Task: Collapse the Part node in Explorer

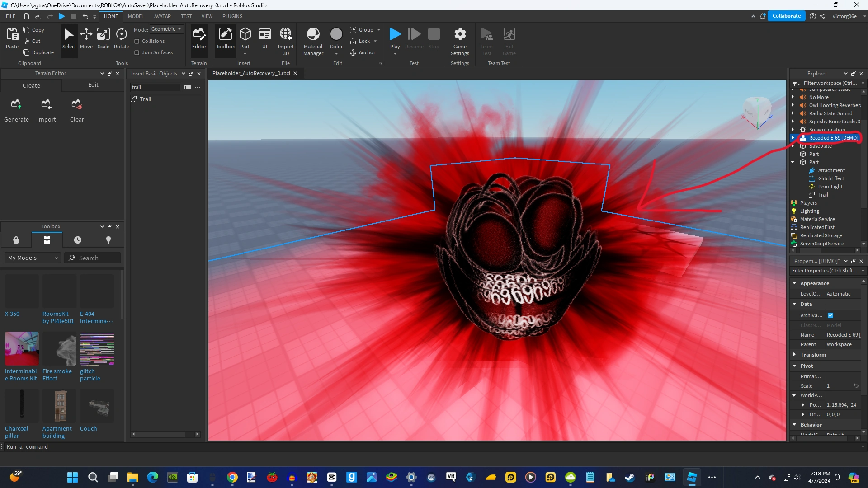Action: click(793, 162)
